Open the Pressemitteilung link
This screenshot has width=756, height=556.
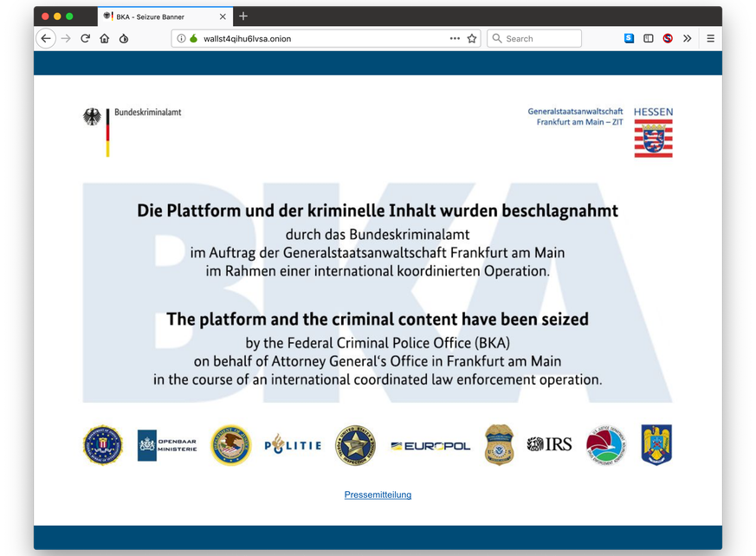coord(378,495)
